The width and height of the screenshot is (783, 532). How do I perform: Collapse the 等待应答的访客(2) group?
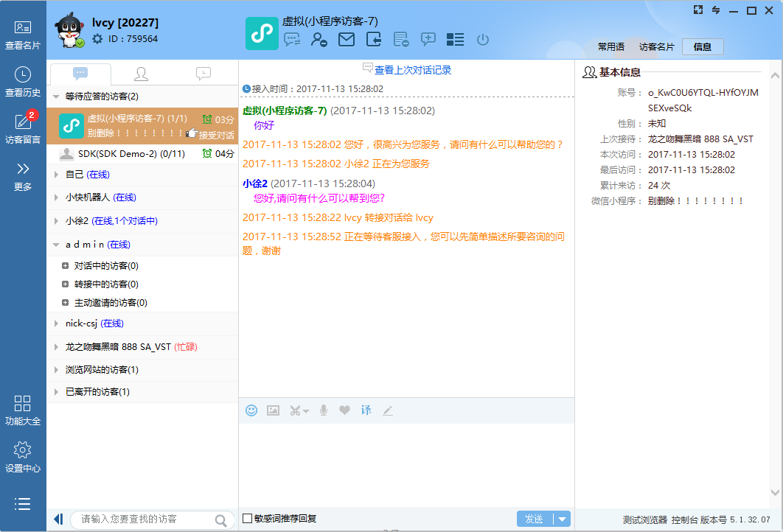(x=56, y=97)
